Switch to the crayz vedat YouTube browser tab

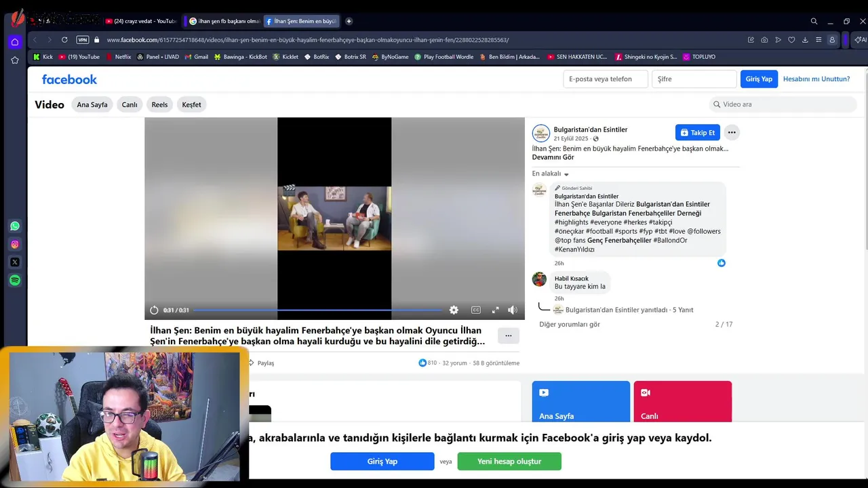140,21
